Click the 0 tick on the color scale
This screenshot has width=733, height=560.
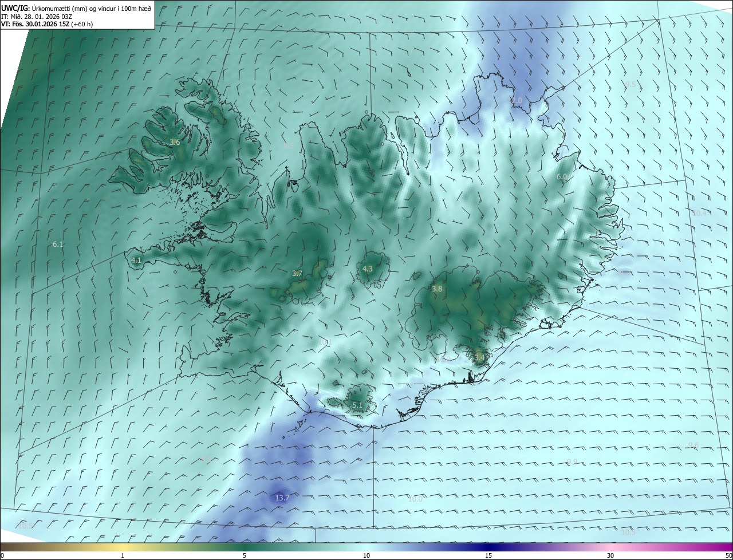(2, 555)
